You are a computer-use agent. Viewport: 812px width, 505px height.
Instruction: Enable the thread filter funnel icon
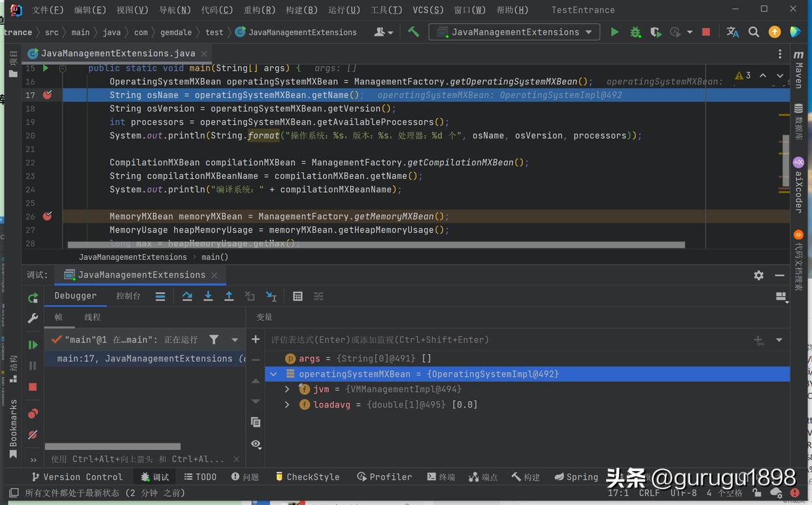click(214, 339)
